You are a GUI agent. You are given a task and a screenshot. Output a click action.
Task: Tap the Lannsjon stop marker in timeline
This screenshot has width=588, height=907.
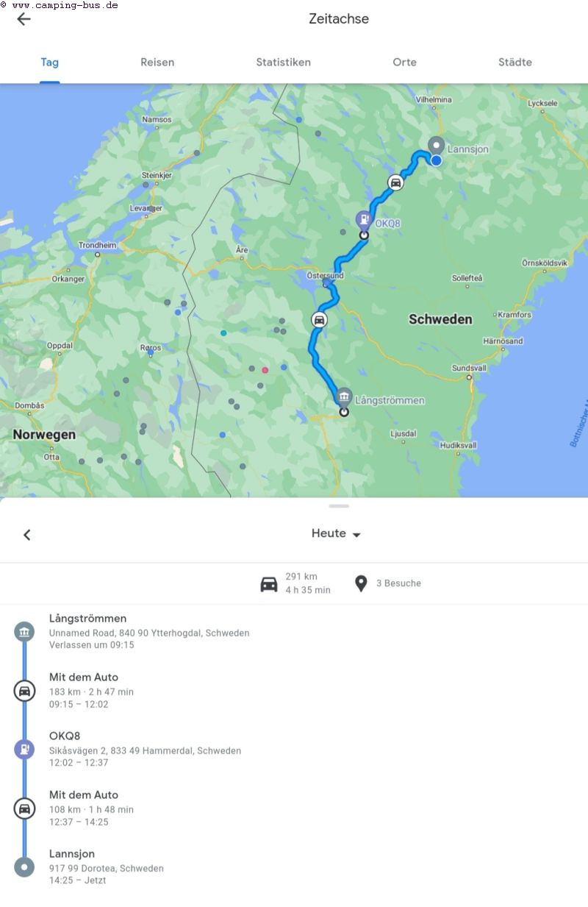(24, 867)
